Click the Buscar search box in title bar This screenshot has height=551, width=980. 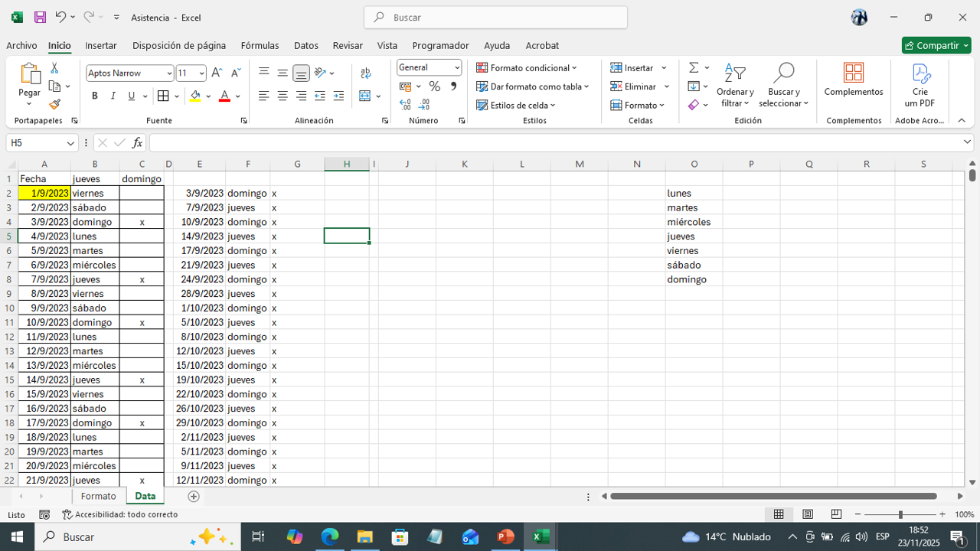coord(495,17)
